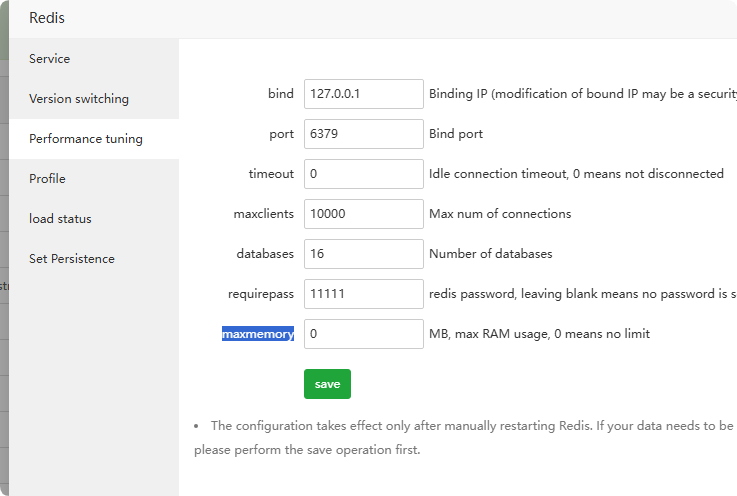
Task: Open the Profile tab
Action: pos(47,179)
